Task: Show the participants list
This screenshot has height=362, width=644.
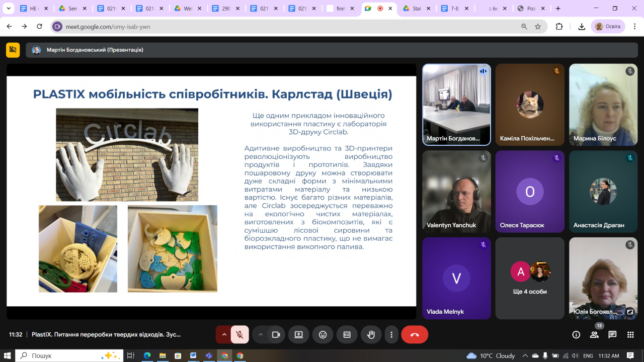Action: 594,335
